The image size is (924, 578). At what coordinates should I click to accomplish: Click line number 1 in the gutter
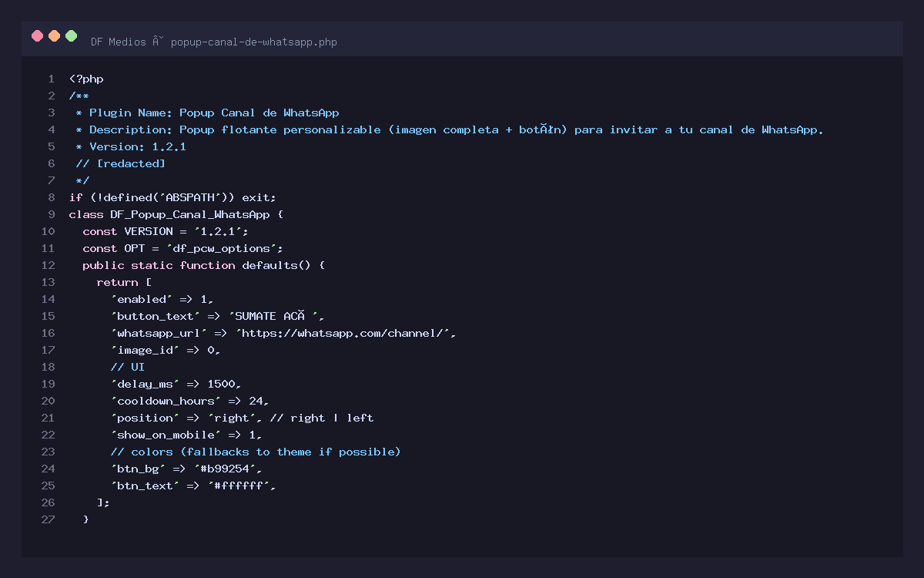(51, 79)
